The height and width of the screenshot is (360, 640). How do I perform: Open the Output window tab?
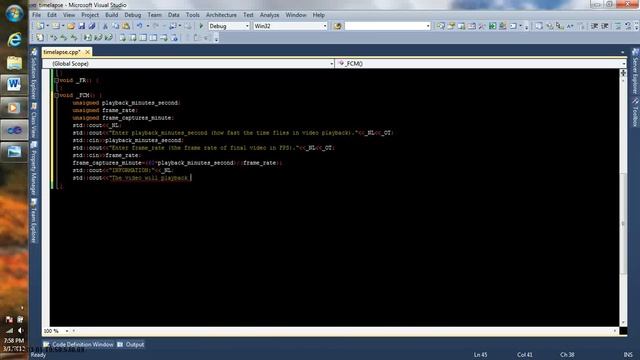(x=131, y=344)
